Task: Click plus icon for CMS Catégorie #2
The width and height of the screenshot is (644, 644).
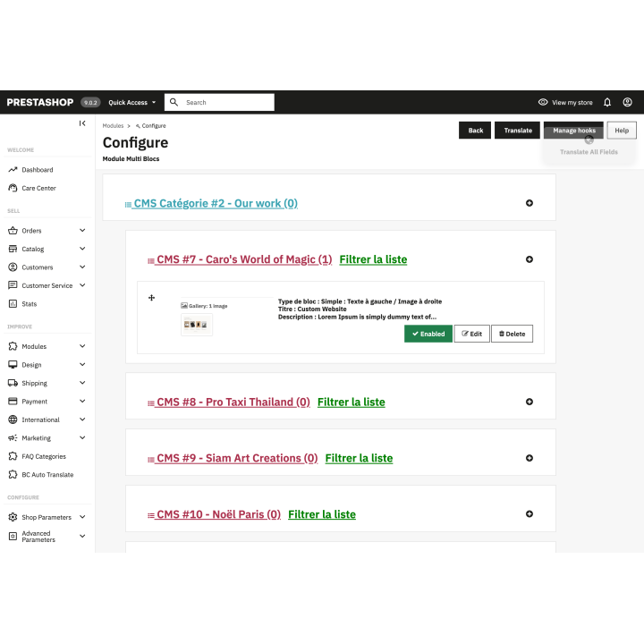Action: (x=530, y=203)
